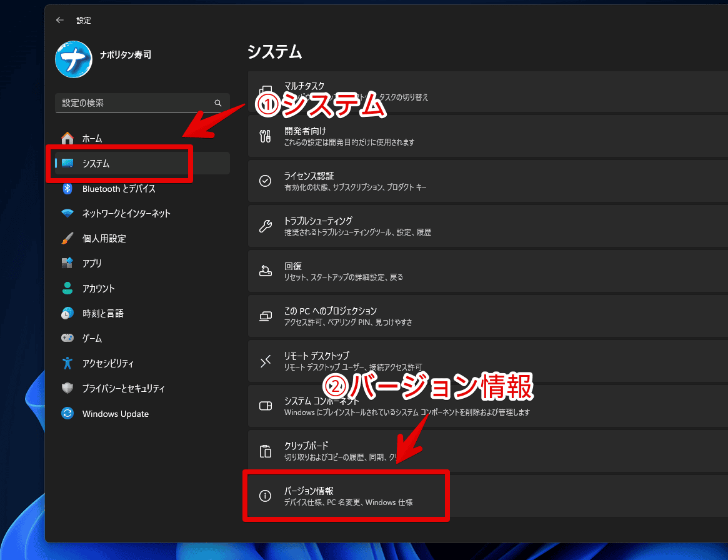Click the Accessibility figure icon
Viewport: 728px width, 560px height.
tap(67, 362)
